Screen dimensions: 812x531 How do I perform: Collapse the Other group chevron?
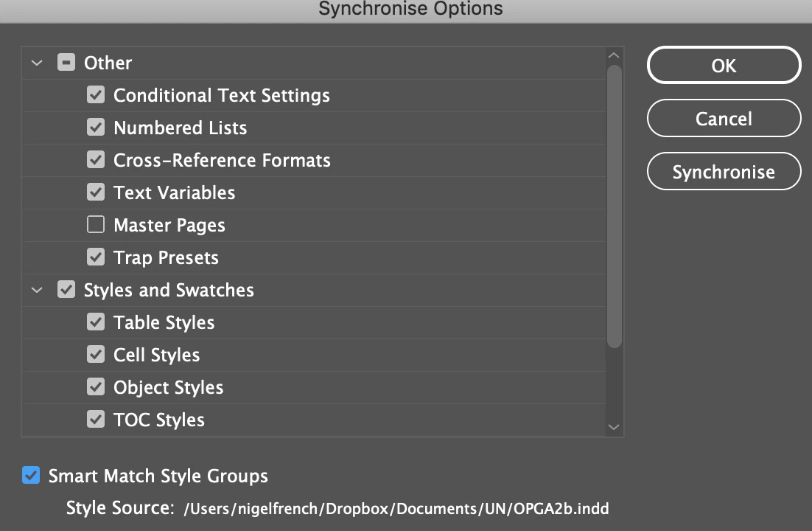37,63
